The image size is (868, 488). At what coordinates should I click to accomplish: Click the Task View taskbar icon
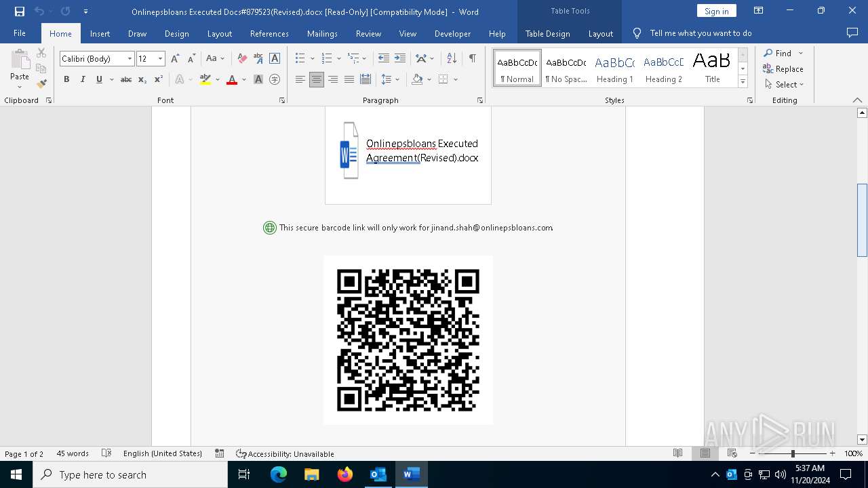(244, 474)
